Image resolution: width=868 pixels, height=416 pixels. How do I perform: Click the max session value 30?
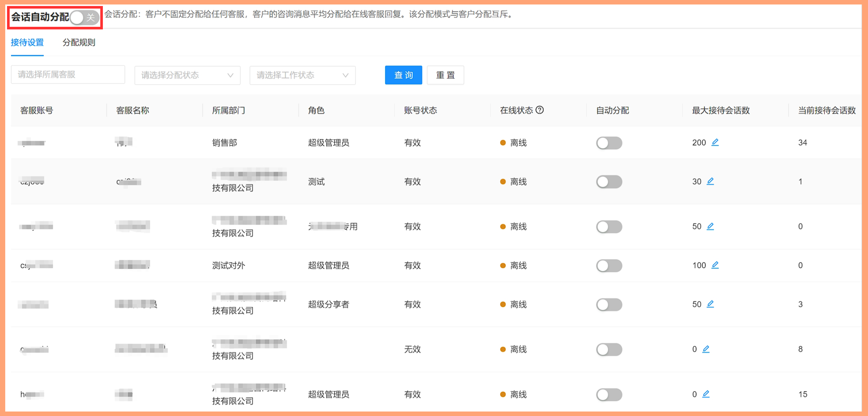697,182
